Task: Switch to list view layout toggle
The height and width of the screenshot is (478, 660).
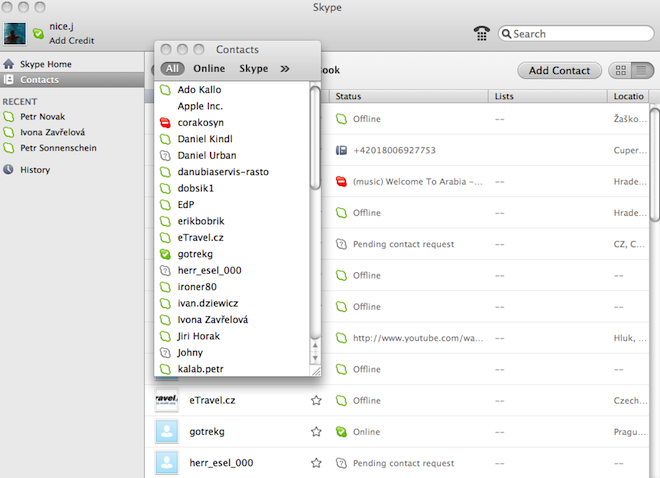Action: coord(642,70)
